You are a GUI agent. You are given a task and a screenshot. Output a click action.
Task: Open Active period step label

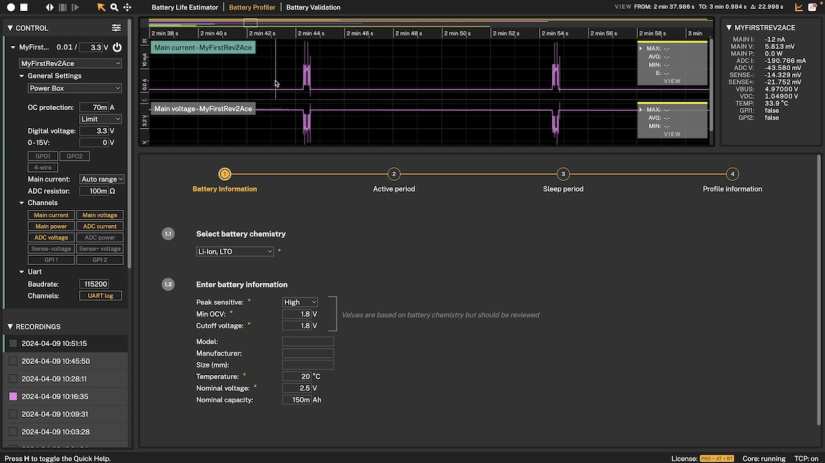[x=394, y=189]
